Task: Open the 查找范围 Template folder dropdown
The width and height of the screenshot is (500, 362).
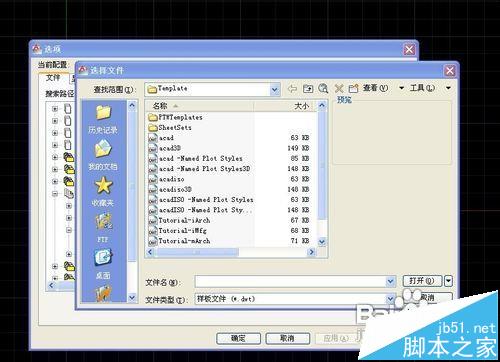Action: [275, 89]
